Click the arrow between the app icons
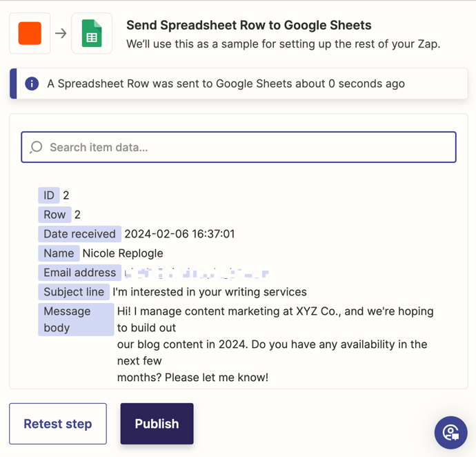476x457 pixels. coord(61,33)
